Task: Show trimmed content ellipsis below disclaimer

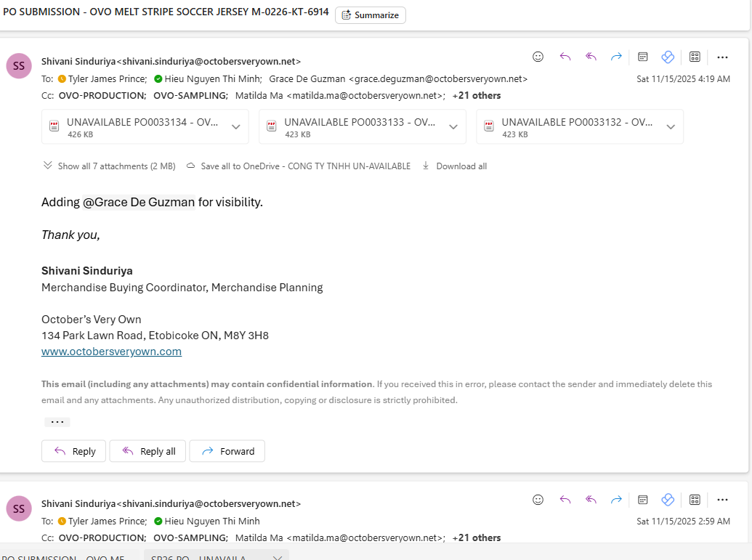Action: 57,422
